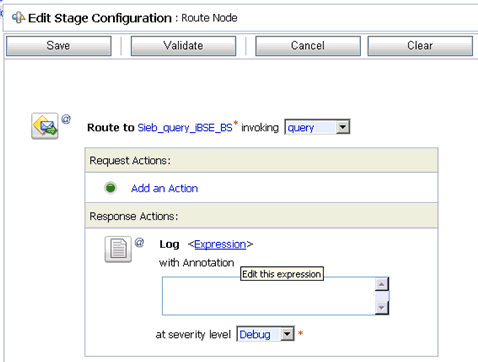Clear the stage configuration
This screenshot has height=362, width=478.
pyautogui.click(x=420, y=46)
